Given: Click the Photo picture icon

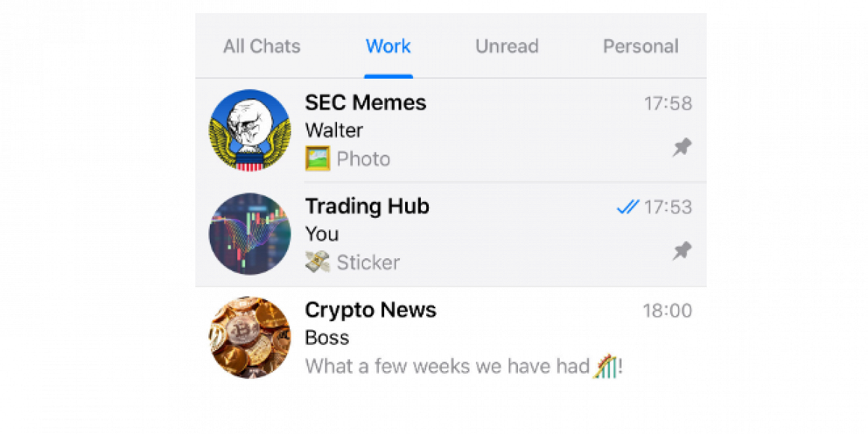Looking at the screenshot, I should tap(318, 158).
